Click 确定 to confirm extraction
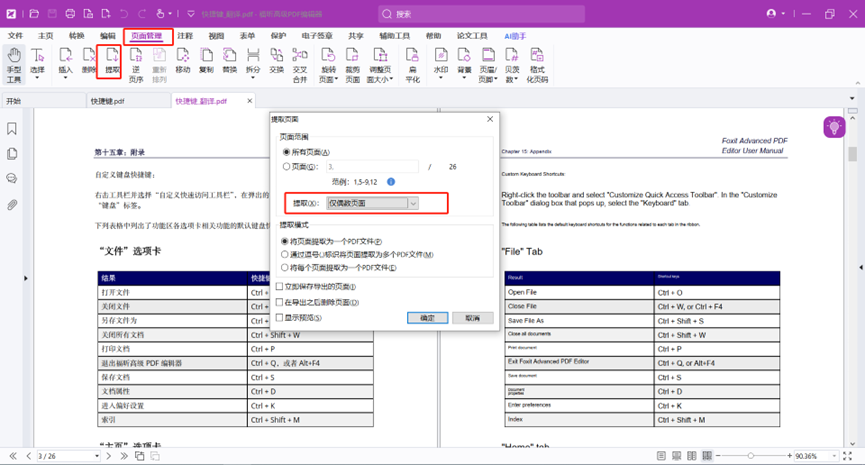 [428, 318]
